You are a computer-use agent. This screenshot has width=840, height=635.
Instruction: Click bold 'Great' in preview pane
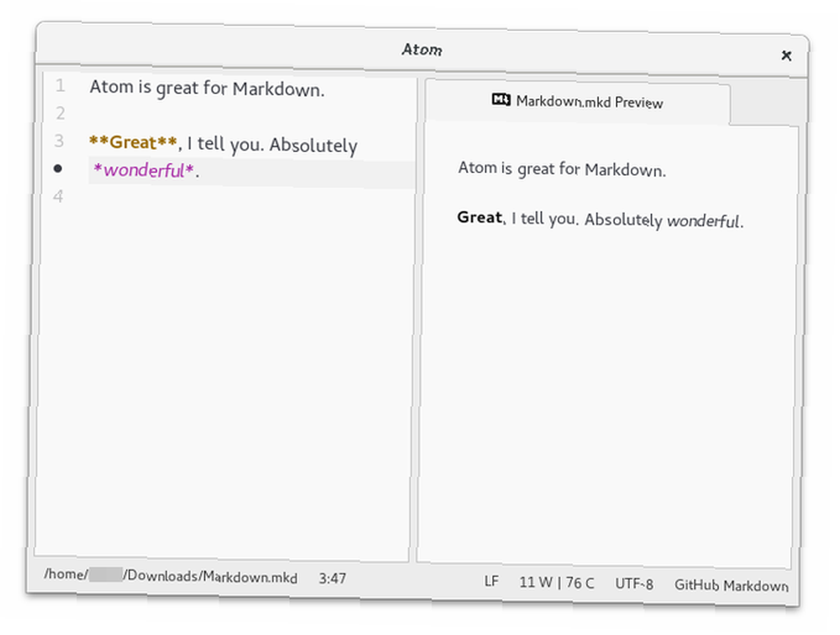coord(480,217)
